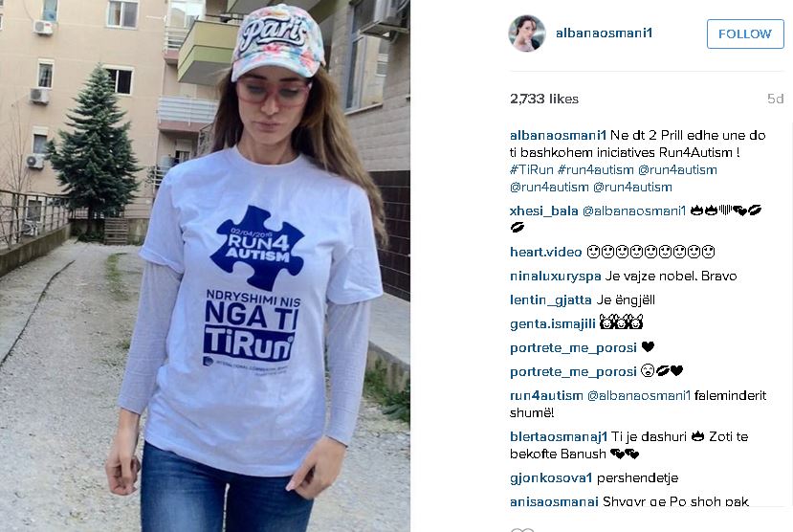This screenshot has height=532, width=793.
Task: Visit xhesi_bala commenter profile
Action: point(543,211)
